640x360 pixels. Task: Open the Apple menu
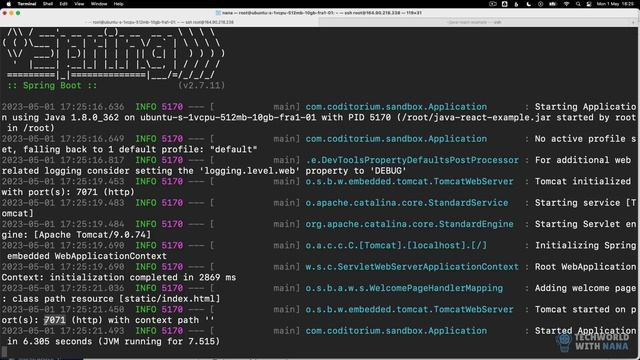click(9, 4)
